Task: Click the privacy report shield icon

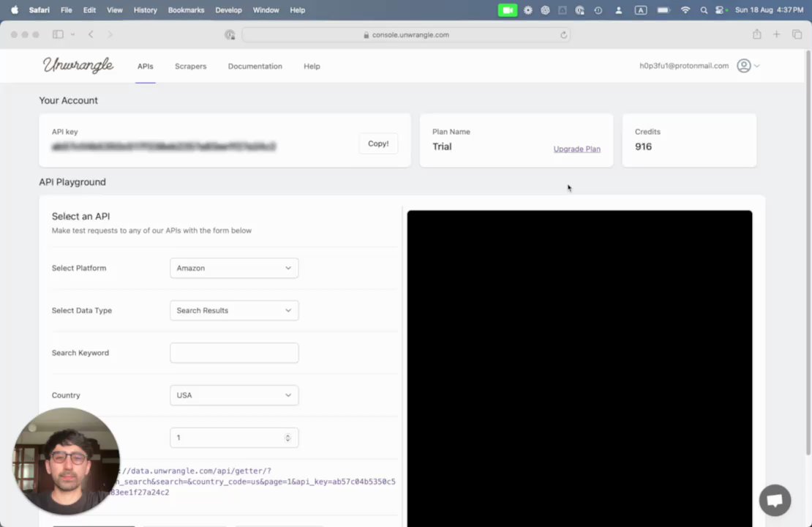Action: 230,34
